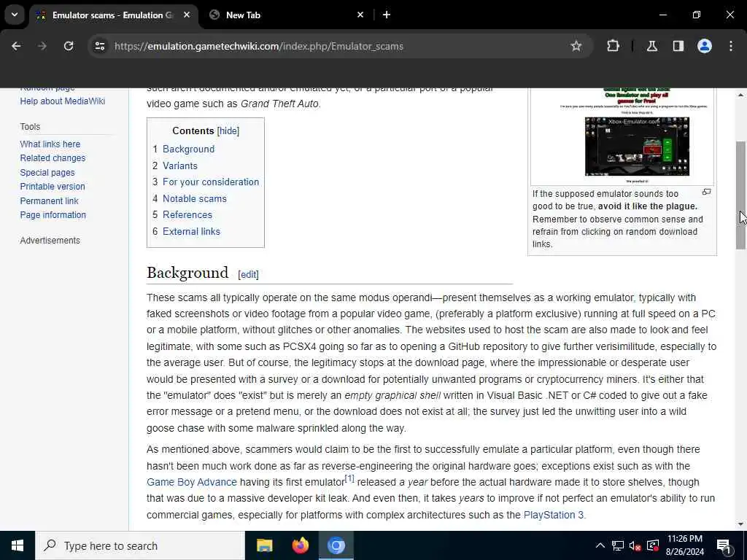This screenshot has height=560, width=747.
Task: Close the New Tab tab
Action: [x=360, y=15]
